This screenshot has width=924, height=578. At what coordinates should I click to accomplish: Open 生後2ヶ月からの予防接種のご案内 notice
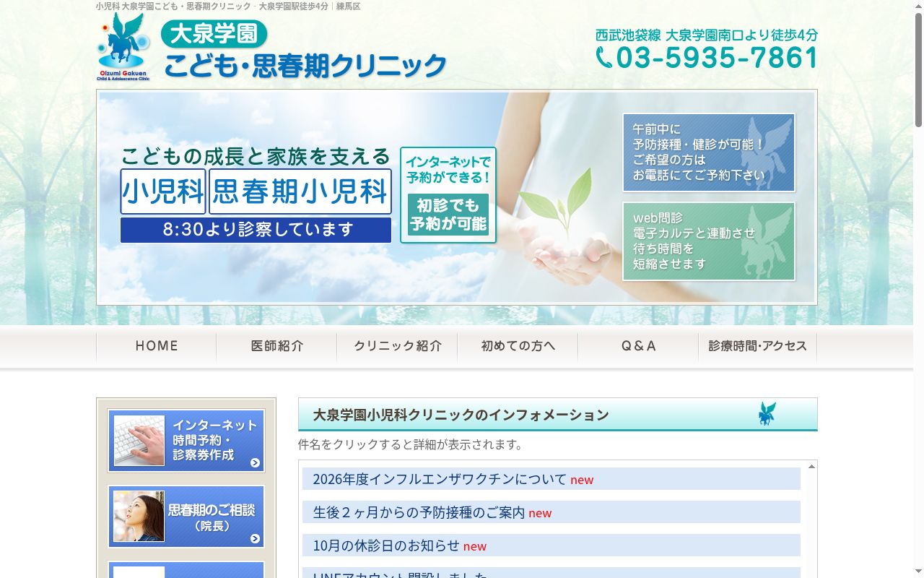pos(552,512)
